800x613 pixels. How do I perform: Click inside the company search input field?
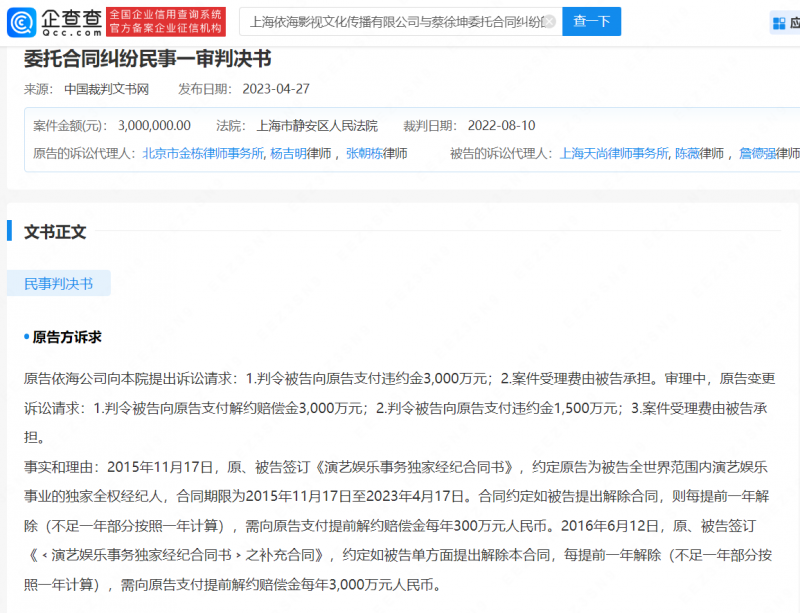click(x=395, y=22)
